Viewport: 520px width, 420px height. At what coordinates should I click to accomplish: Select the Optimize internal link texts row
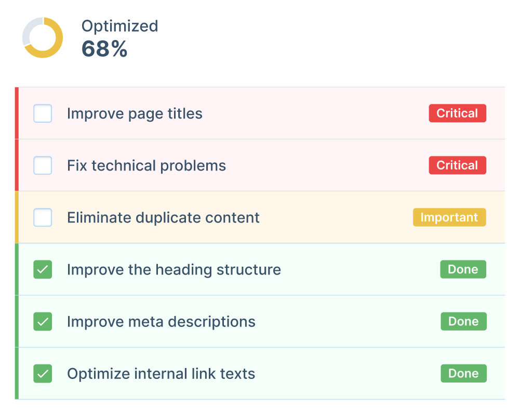tap(161, 373)
